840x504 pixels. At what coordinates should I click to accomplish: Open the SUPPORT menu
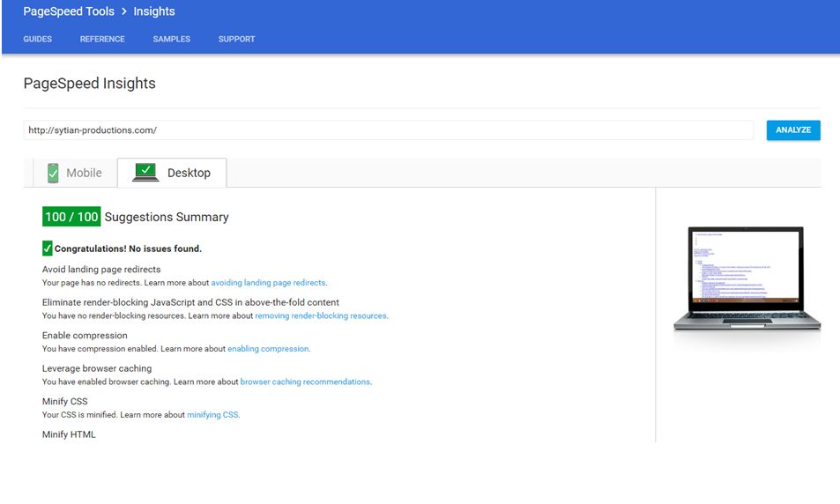point(236,39)
